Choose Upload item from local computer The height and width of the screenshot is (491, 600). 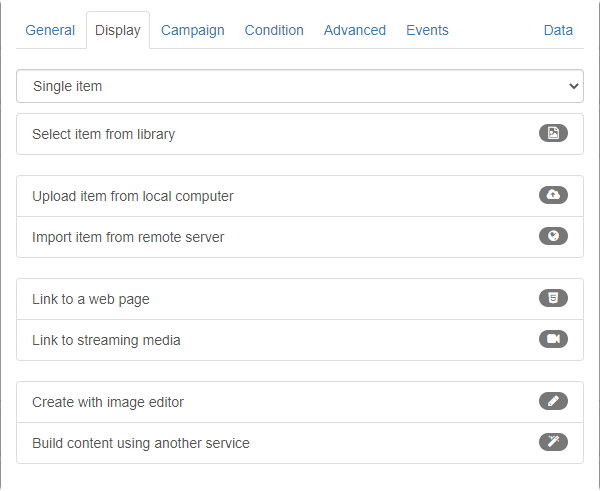[300, 196]
